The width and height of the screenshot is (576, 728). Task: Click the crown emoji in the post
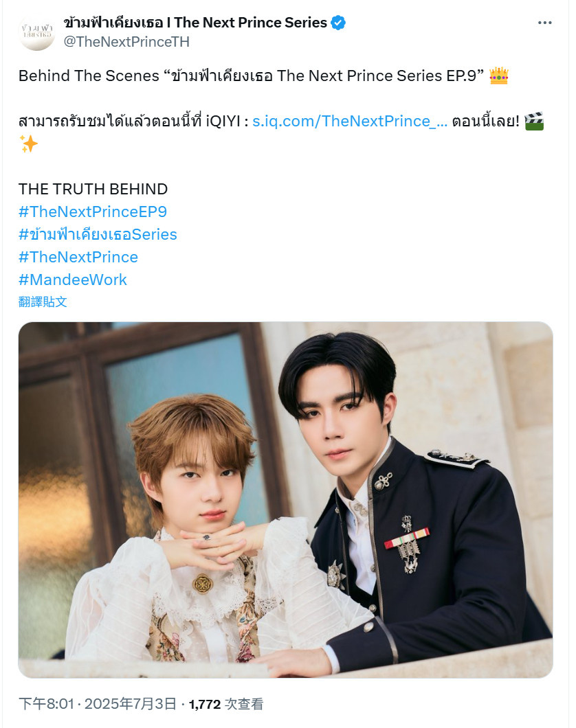499,76
